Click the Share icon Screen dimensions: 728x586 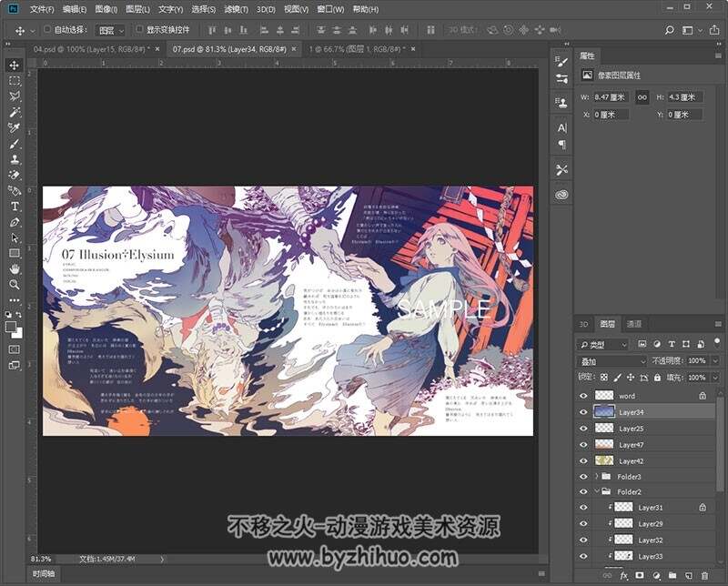(x=714, y=30)
